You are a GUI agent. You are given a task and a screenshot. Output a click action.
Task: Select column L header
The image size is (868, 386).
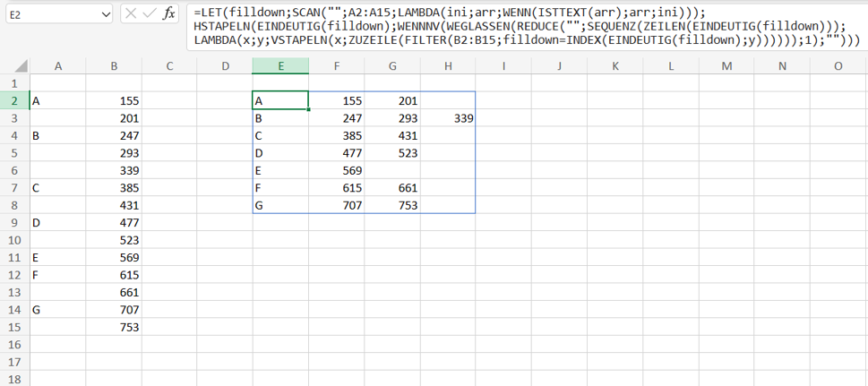coord(671,66)
